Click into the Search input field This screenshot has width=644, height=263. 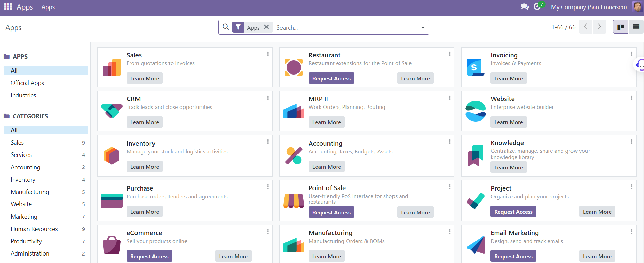345,27
